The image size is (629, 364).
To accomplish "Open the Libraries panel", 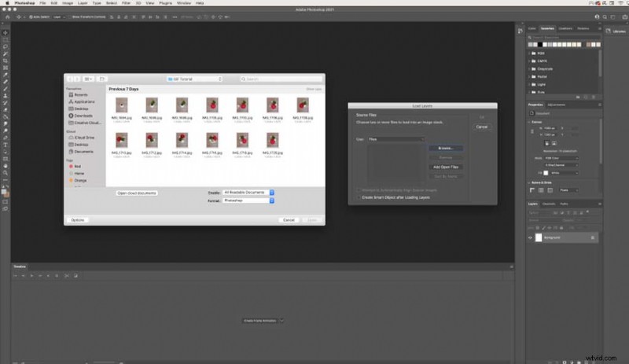I will point(616,31).
